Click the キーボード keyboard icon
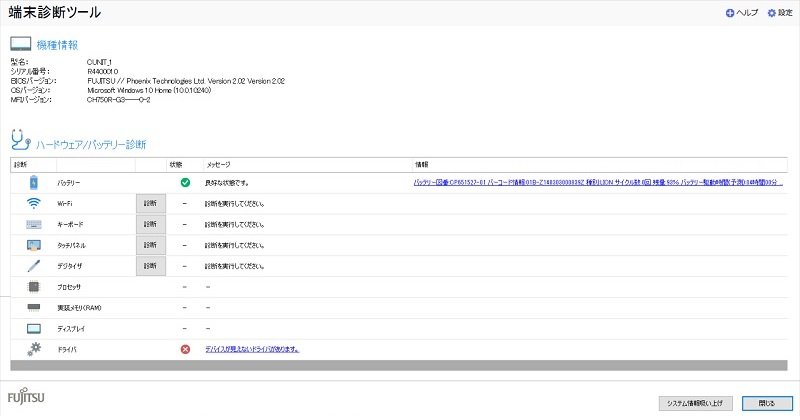Screen dimensions: 800x420 (34, 224)
